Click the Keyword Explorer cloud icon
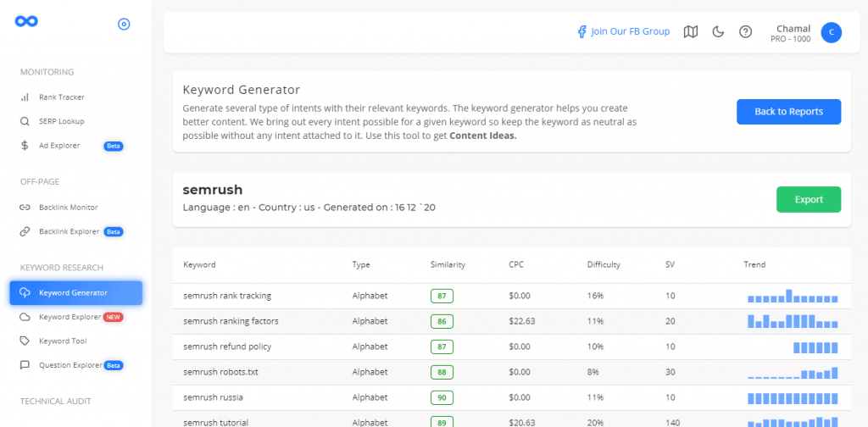This screenshot has width=868, height=427. pos(25,318)
